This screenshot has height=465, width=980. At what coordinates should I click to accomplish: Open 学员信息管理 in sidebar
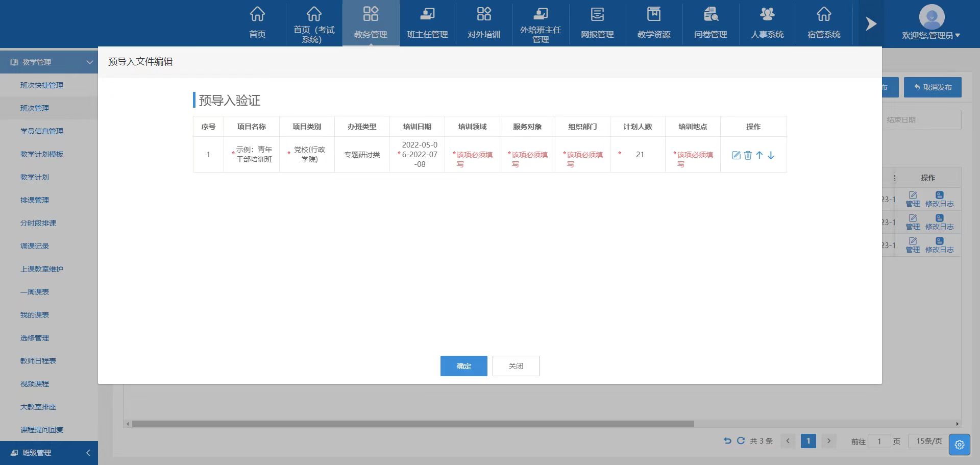42,131
